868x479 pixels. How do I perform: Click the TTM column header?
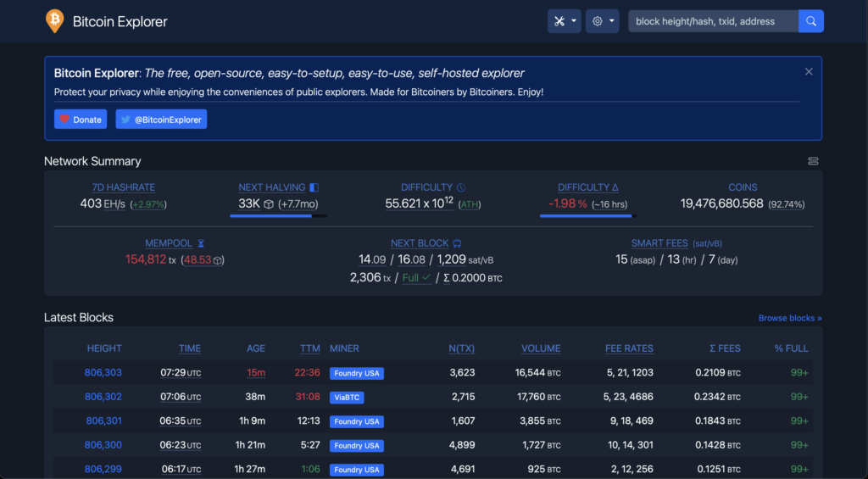310,348
